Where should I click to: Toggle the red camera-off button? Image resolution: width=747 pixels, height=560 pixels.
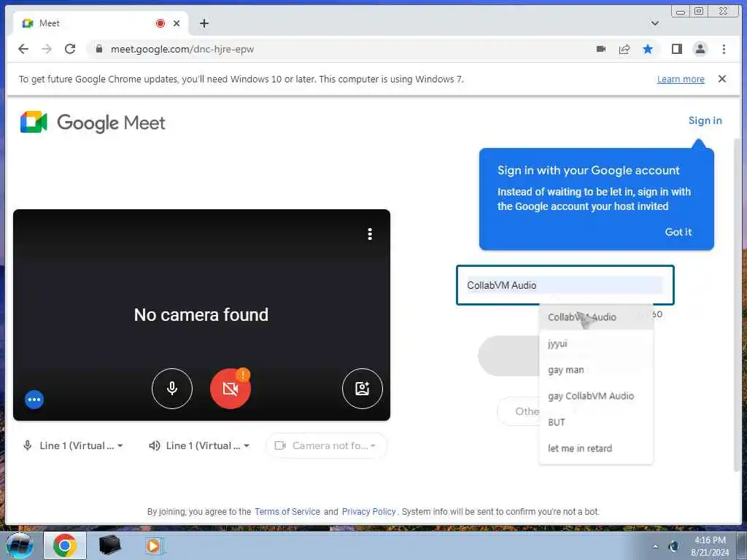pos(231,389)
